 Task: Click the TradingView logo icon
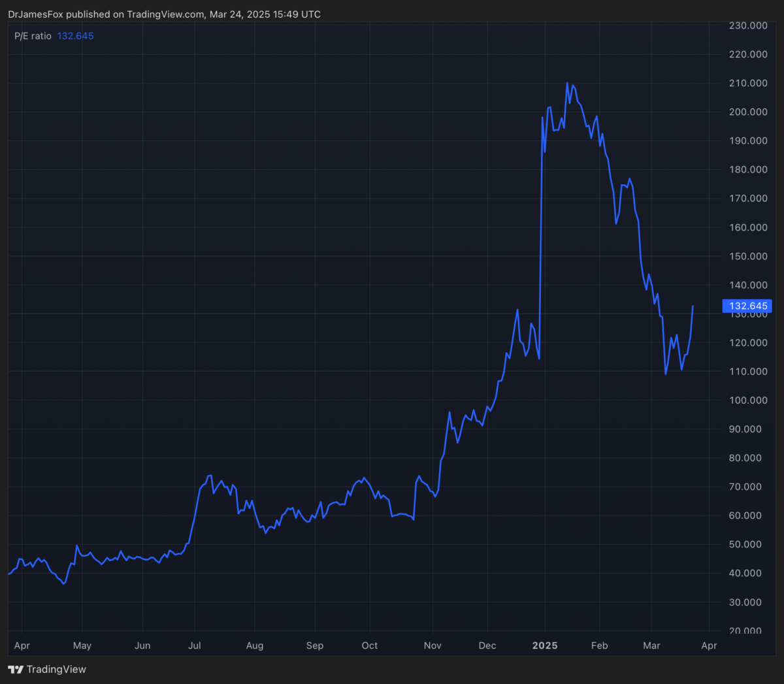pos(16,670)
